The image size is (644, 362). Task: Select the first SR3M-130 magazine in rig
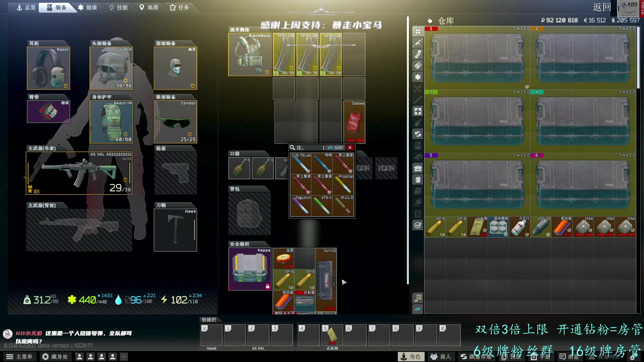(284, 54)
